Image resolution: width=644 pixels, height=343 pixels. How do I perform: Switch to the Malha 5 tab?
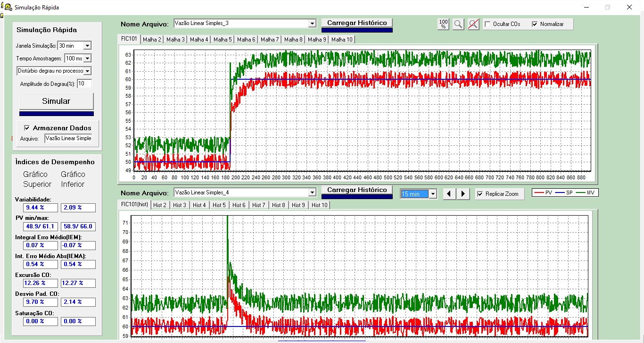click(x=223, y=39)
